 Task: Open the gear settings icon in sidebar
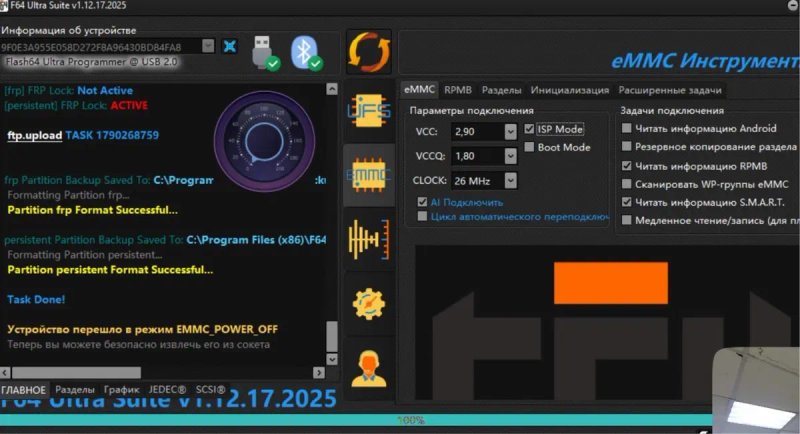pos(368,304)
